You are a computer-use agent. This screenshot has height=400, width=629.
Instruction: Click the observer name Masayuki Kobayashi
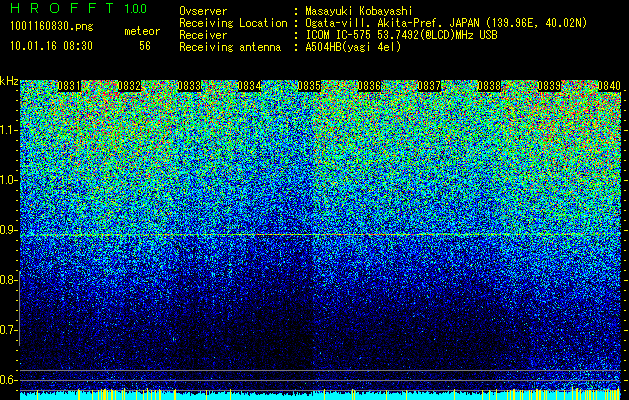click(x=359, y=11)
